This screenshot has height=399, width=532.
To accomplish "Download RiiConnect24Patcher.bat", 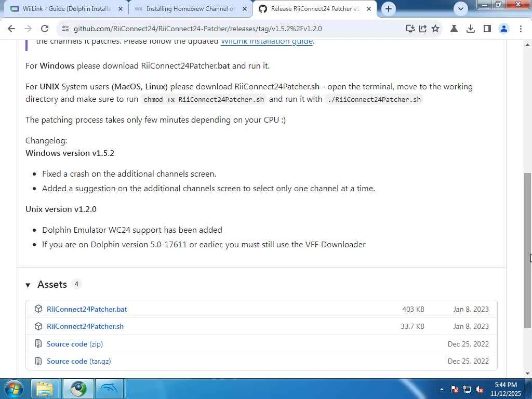I will [87, 309].
